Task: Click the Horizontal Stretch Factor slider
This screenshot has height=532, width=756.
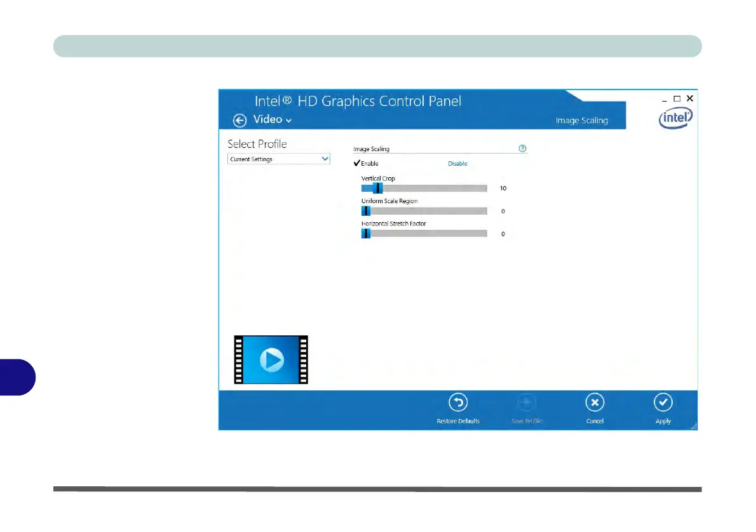Action: pyautogui.click(x=424, y=233)
